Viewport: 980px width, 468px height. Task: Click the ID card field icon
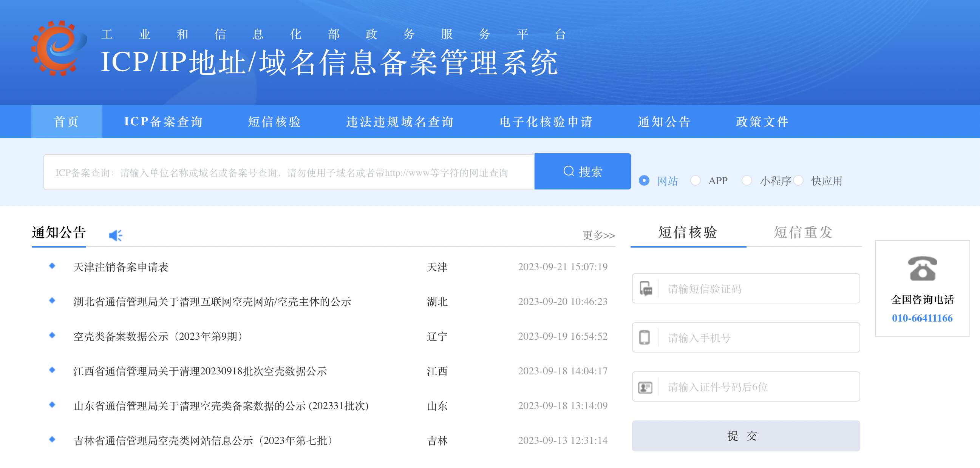click(645, 387)
